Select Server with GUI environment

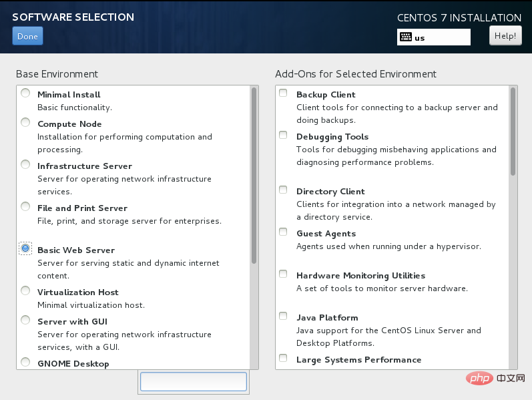(25, 321)
